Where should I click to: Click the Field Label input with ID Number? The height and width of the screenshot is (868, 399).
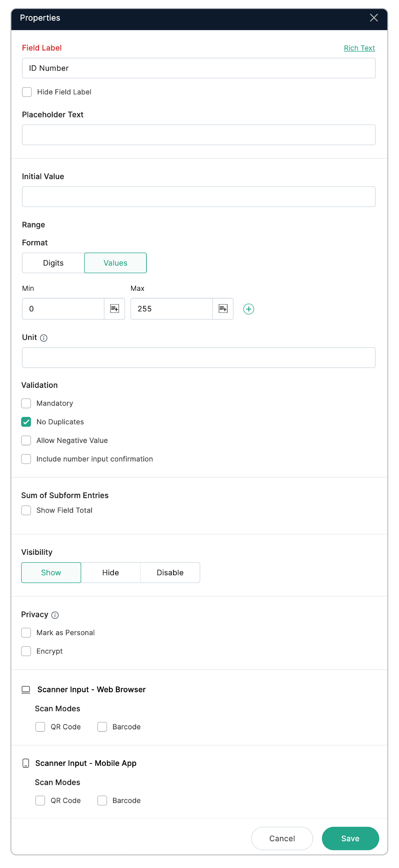[x=199, y=68]
